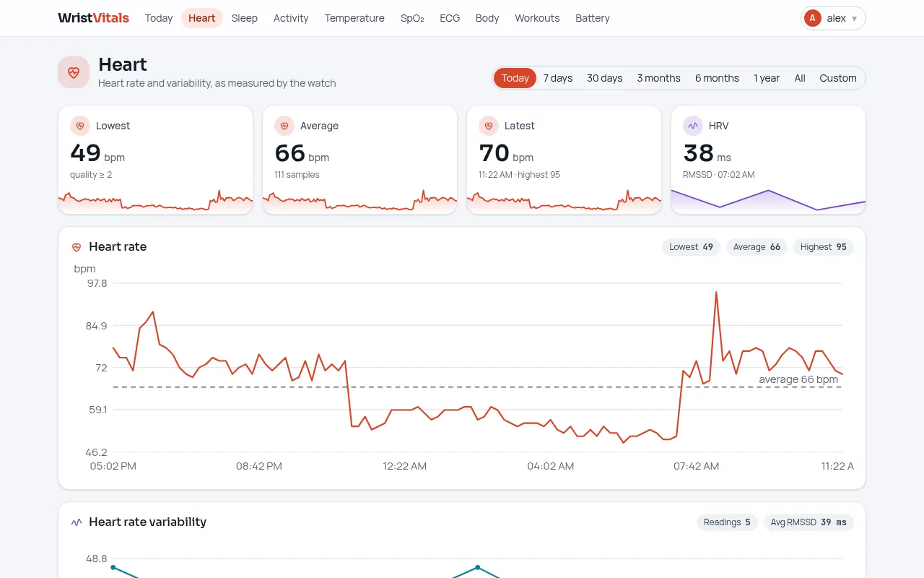Open the Body tab
Viewport: 924px width, 578px height.
point(487,18)
